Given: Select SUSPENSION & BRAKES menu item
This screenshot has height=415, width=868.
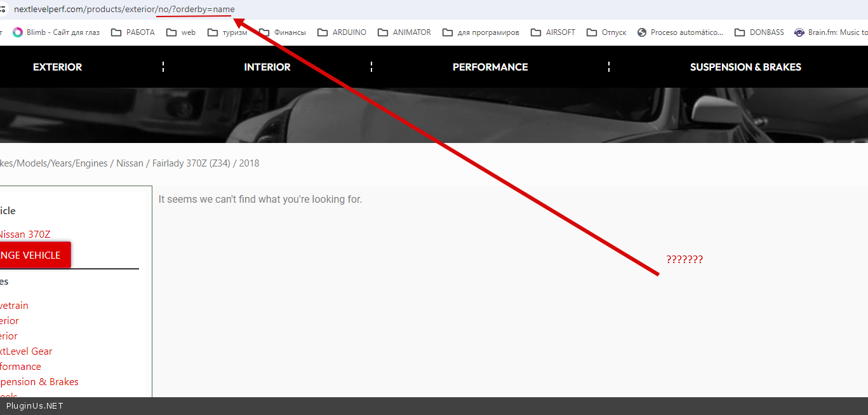Looking at the screenshot, I should click(745, 67).
